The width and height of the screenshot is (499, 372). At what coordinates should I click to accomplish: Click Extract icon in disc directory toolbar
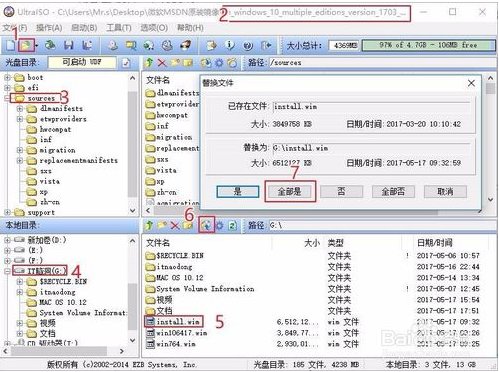[x=206, y=62]
